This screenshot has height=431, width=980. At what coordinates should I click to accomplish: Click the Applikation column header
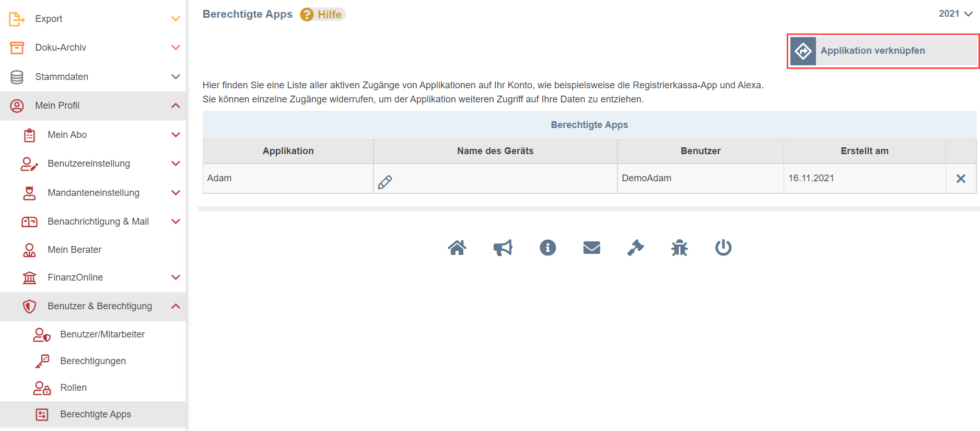288,151
